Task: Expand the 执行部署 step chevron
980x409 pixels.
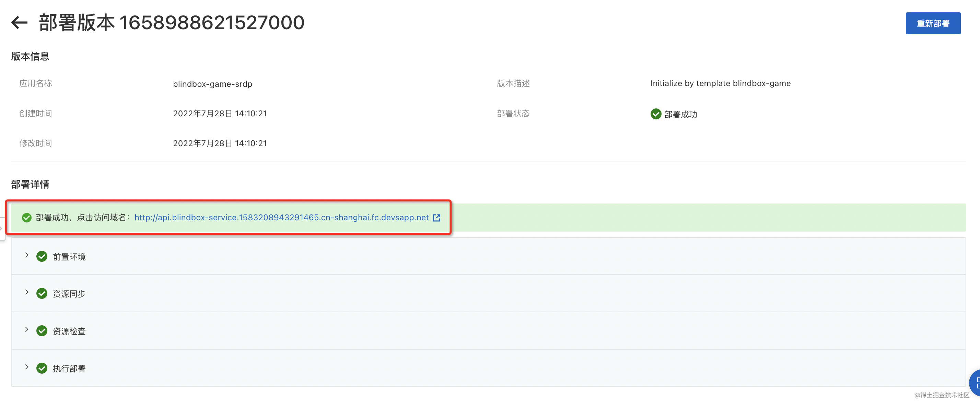Action: pyautogui.click(x=27, y=367)
